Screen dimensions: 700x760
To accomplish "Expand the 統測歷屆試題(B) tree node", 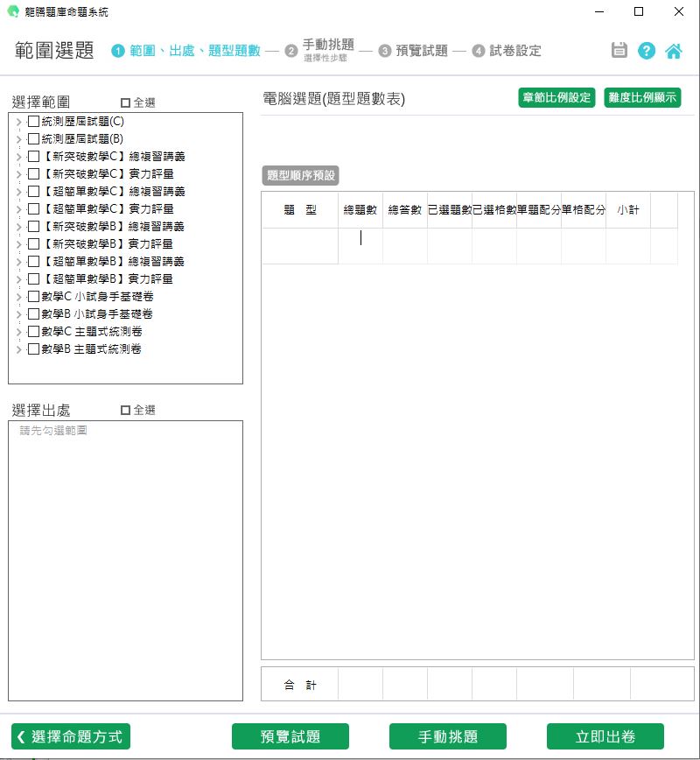I will (x=18, y=139).
